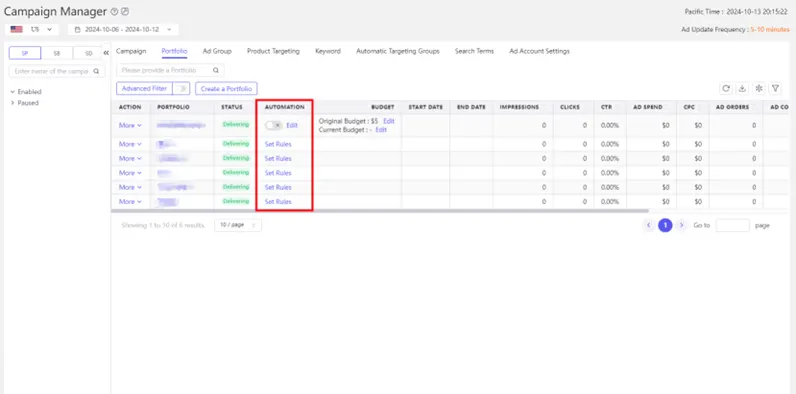Click Edit beside Original Budget : $5
Image resolution: width=796 pixels, height=394 pixels.
(x=388, y=121)
